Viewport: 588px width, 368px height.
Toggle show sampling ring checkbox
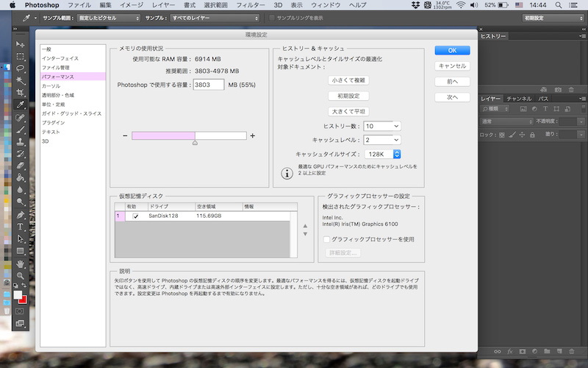coord(272,18)
